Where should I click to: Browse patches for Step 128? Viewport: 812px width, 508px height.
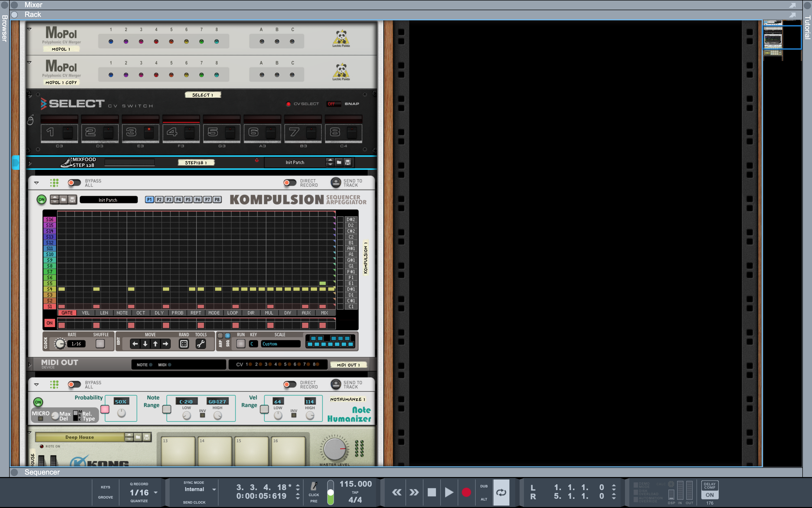pyautogui.click(x=339, y=162)
